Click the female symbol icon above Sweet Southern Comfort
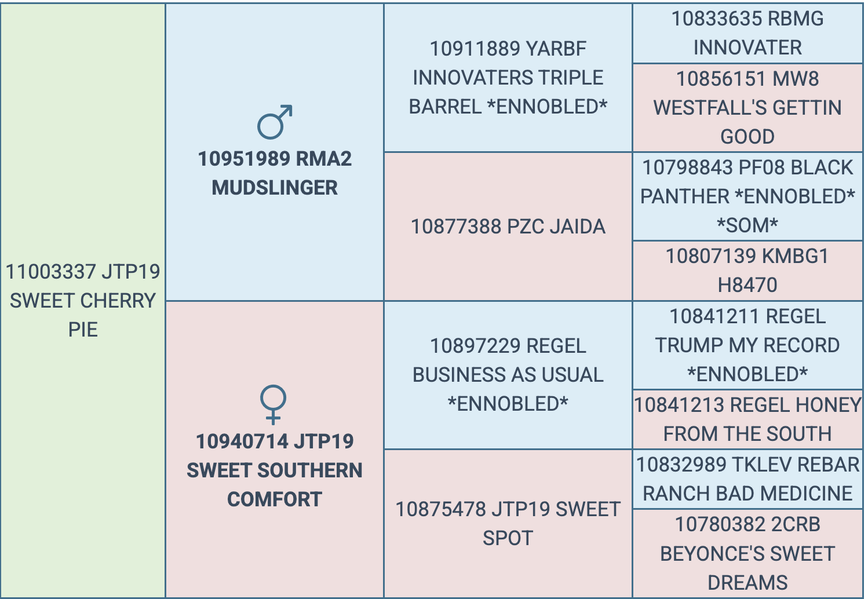 coord(273,404)
